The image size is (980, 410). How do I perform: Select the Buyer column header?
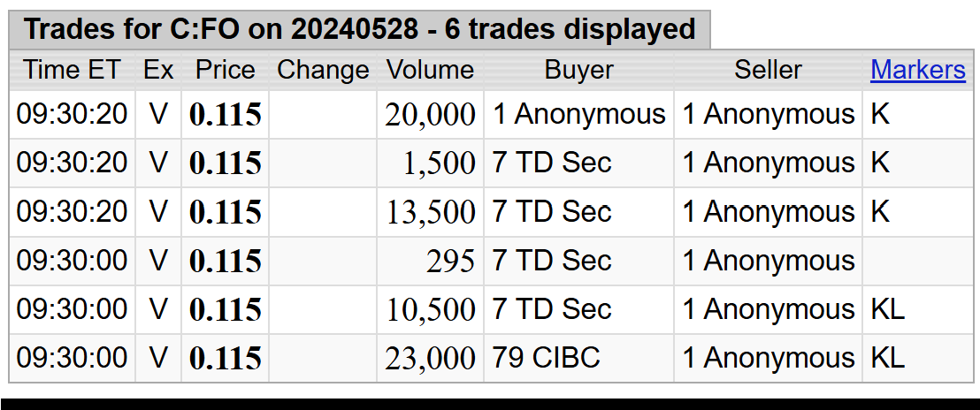[578, 70]
